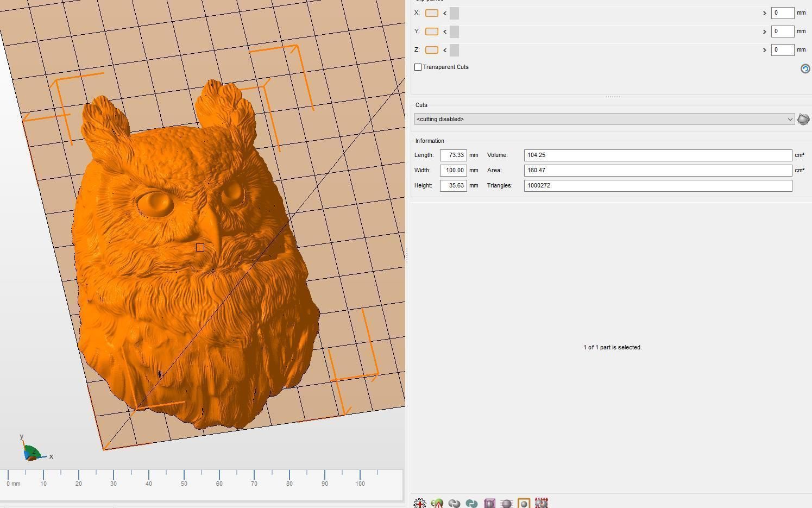The height and width of the screenshot is (508, 812).
Task: Click the X clip plane right arrow
Action: (764, 13)
